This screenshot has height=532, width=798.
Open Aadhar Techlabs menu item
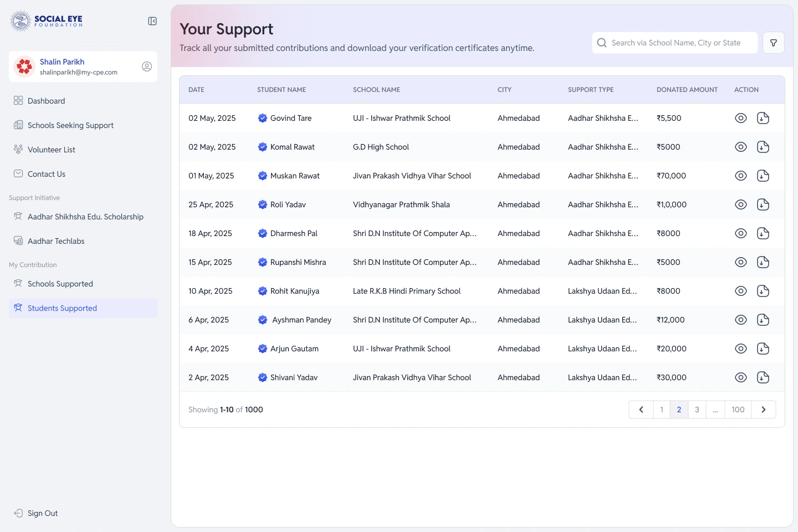[56, 241]
